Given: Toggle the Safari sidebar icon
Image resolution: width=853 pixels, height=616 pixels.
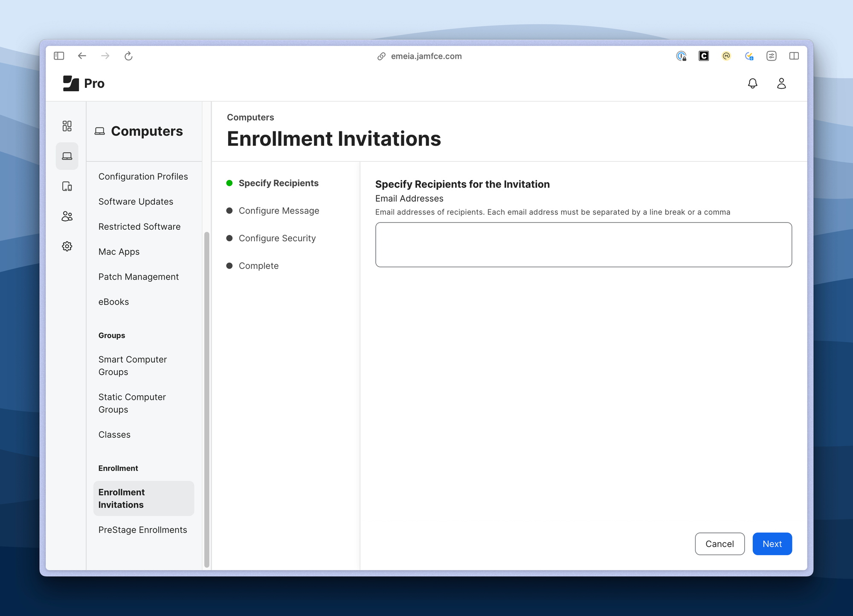Looking at the screenshot, I should coord(59,56).
